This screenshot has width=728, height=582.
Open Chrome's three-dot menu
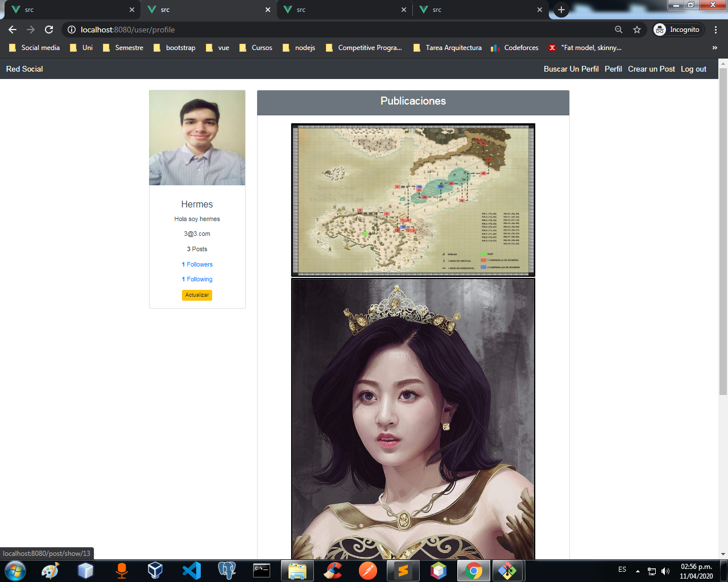pyautogui.click(x=715, y=30)
